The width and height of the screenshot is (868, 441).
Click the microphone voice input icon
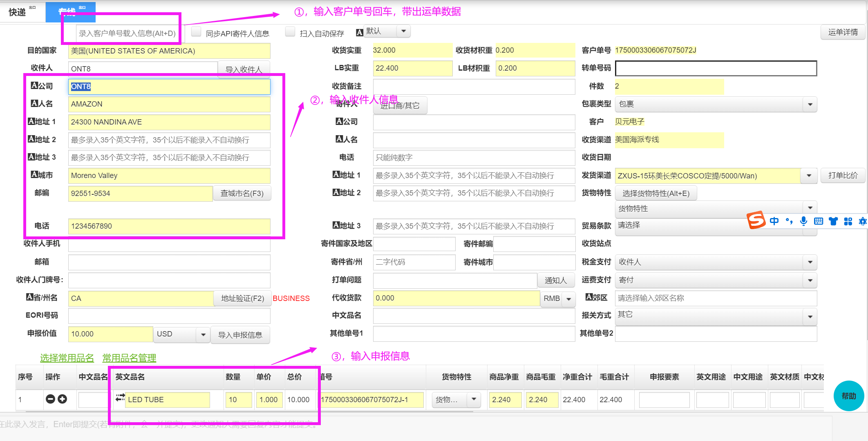coord(803,221)
